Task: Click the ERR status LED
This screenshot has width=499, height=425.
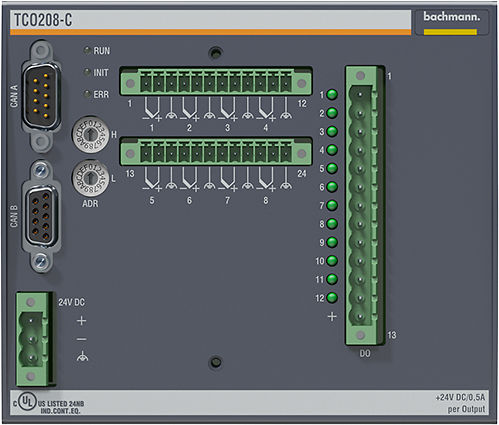Action: click(87, 94)
